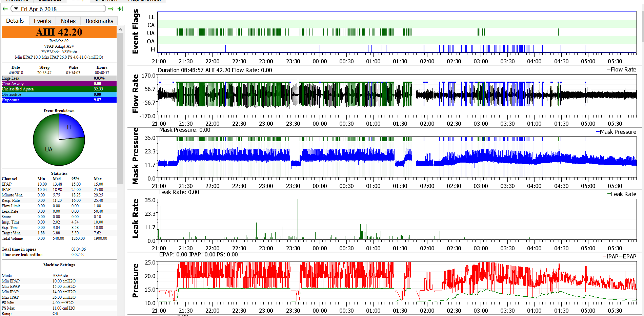Click the Mask Pressure graph title
Viewport: 644px width, 316px height.
tap(136, 156)
